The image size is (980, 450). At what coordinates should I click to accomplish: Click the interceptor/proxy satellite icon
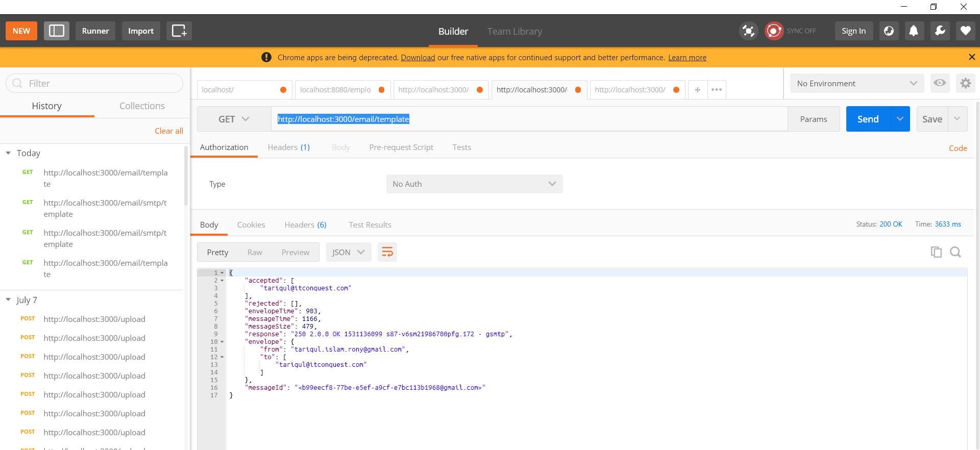748,31
